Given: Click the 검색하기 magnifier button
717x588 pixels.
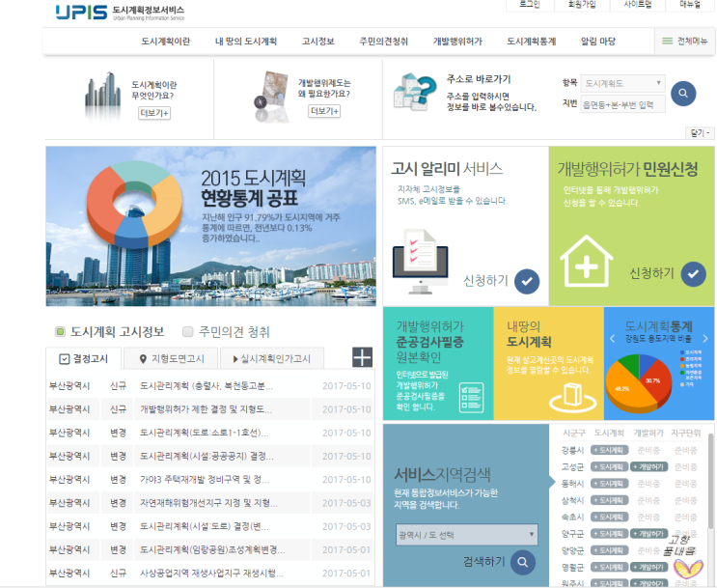Looking at the screenshot, I should 523,562.
